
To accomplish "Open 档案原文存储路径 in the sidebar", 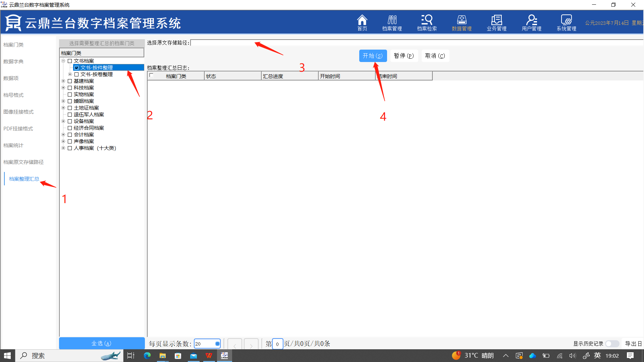I will [23, 162].
